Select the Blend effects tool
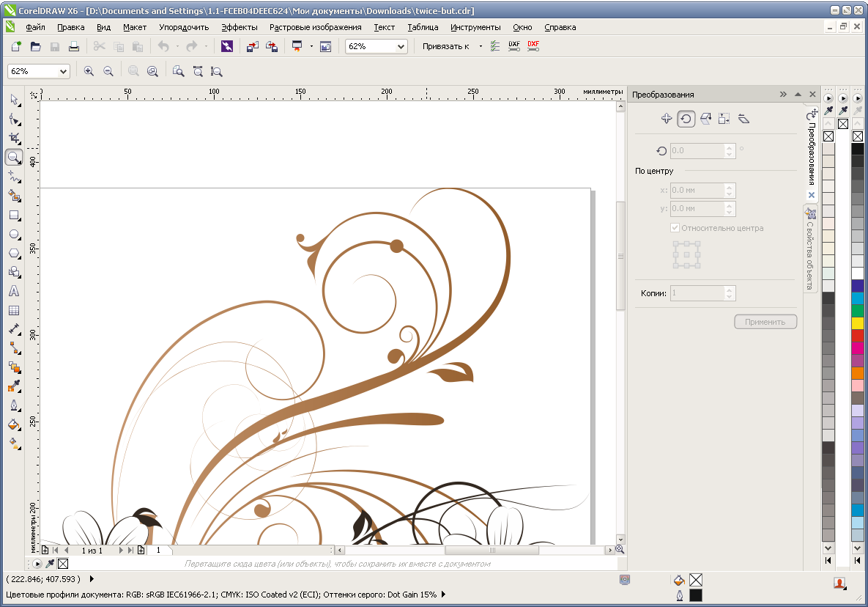 pos(15,367)
